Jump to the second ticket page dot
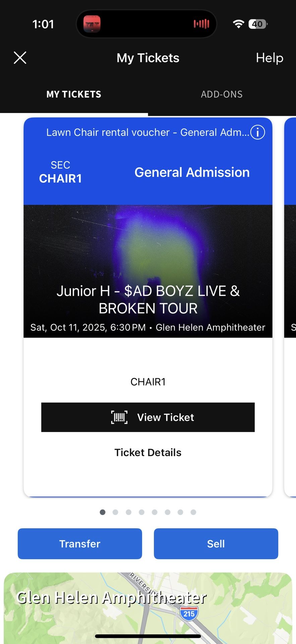296x644 pixels. click(115, 512)
